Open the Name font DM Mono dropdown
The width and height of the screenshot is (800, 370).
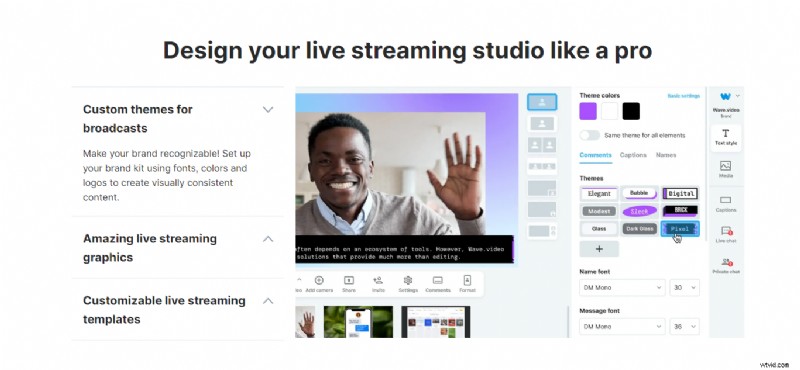(622, 287)
